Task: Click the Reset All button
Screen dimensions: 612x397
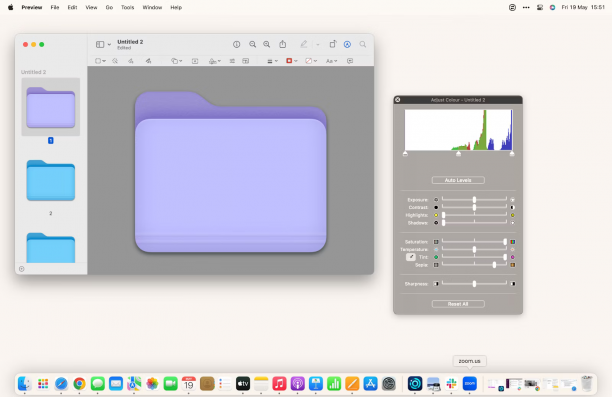Action: [x=458, y=304]
